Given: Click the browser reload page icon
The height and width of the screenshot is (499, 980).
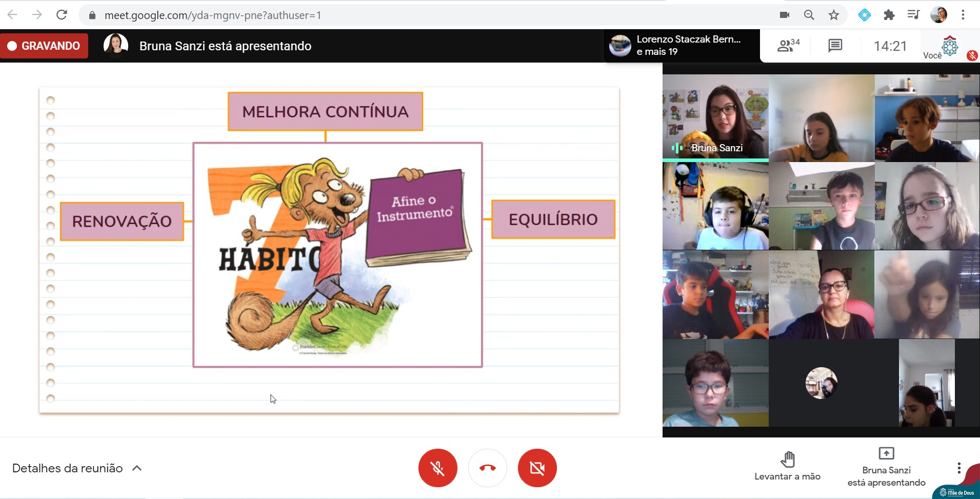Looking at the screenshot, I should [62, 15].
